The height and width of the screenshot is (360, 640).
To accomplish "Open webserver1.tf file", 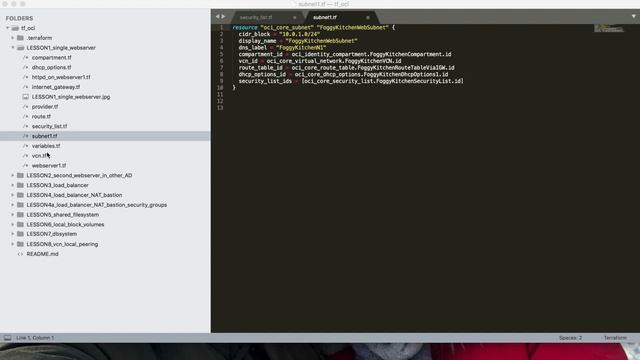I will 49,165.
